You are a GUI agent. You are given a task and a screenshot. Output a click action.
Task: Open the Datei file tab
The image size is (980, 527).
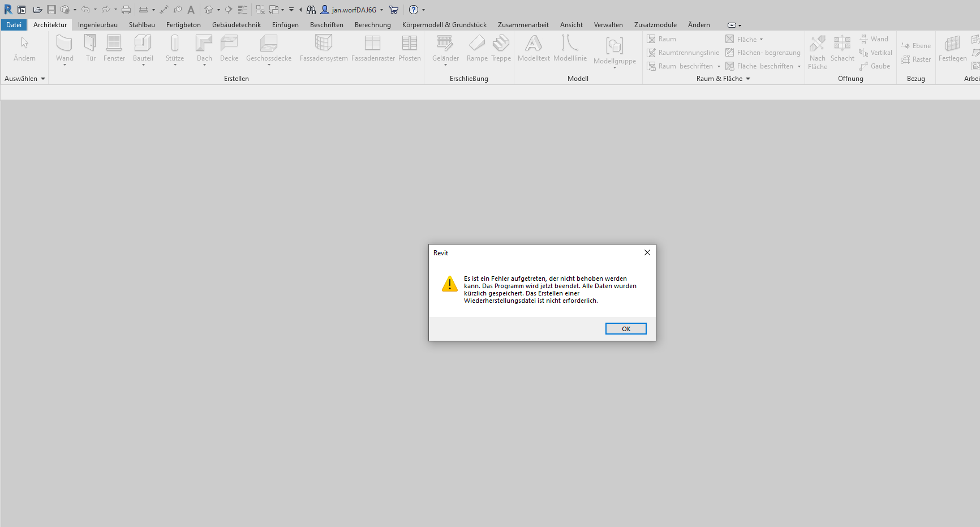click(14, 25)
